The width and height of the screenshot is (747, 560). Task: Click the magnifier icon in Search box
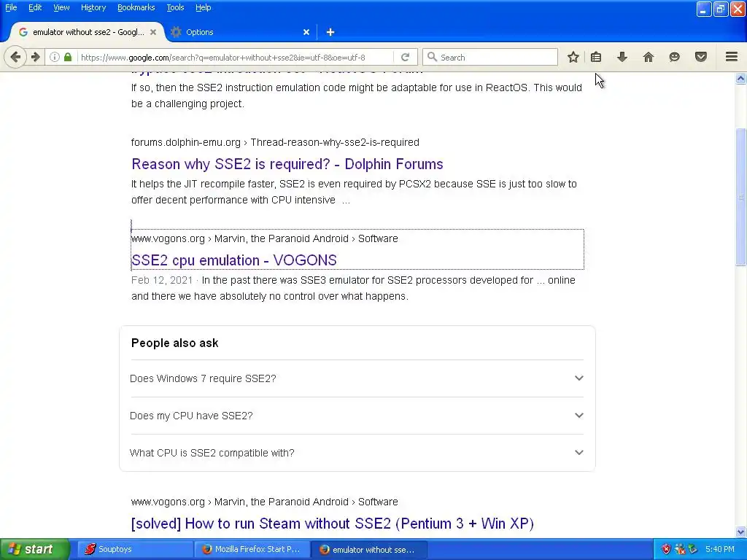click(x=432, y=57)
